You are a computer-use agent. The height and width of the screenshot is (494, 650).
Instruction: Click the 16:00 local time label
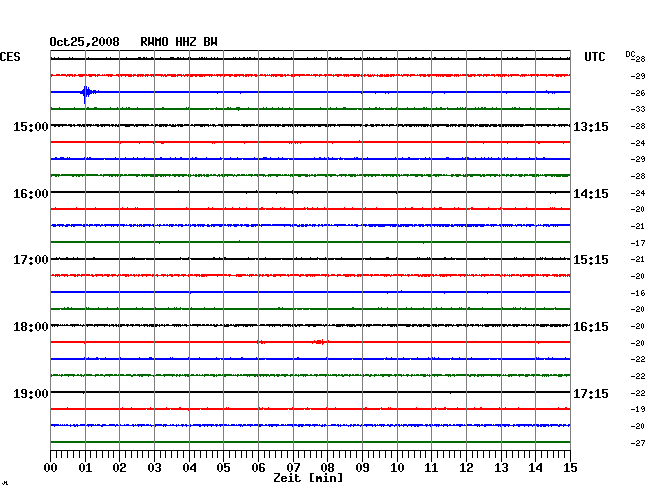31,194
